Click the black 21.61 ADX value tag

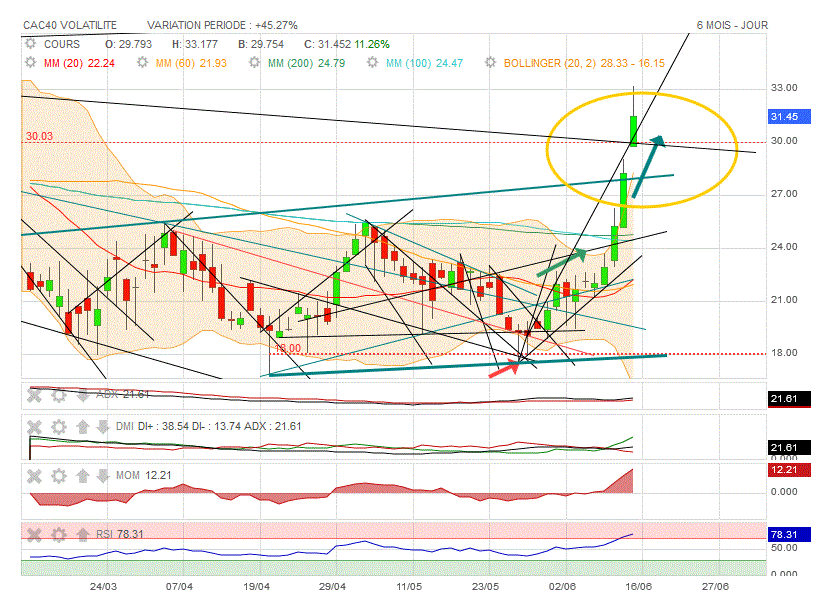pyautogui.click(x=789, y=399)
